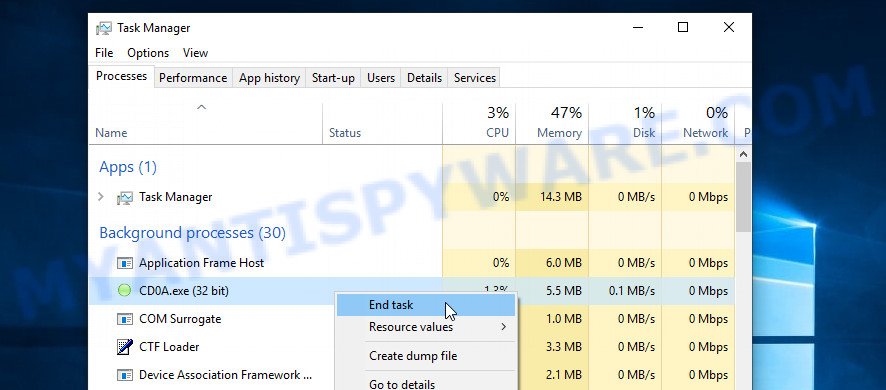This screenshot has height=390, width=886.
Task: Click the Task Manager app row icon
Action: (124, 198)
